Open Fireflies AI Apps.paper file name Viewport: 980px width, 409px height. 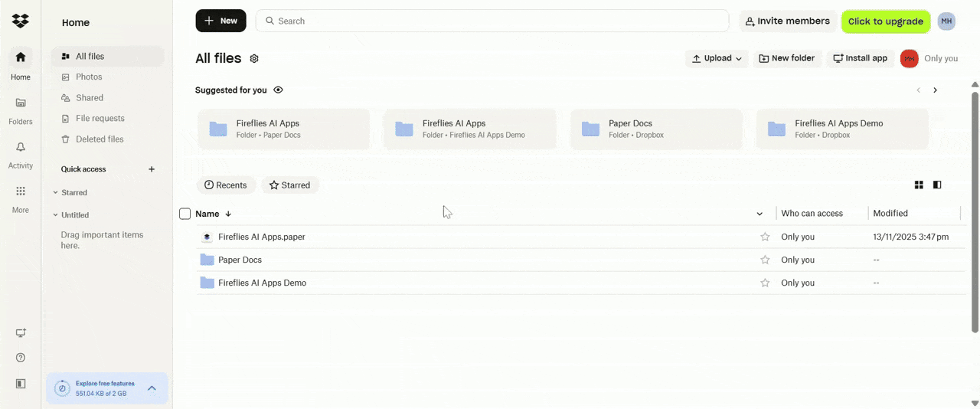click(262, 237)
